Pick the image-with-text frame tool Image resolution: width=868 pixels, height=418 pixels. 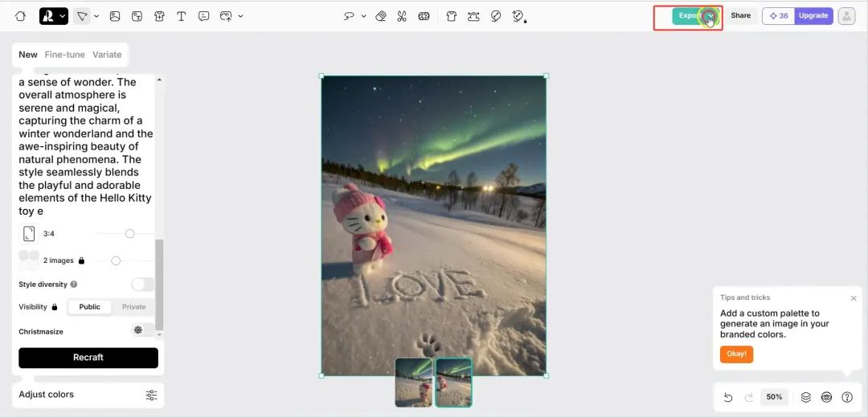pyautogui.click(x=137, y=16)
